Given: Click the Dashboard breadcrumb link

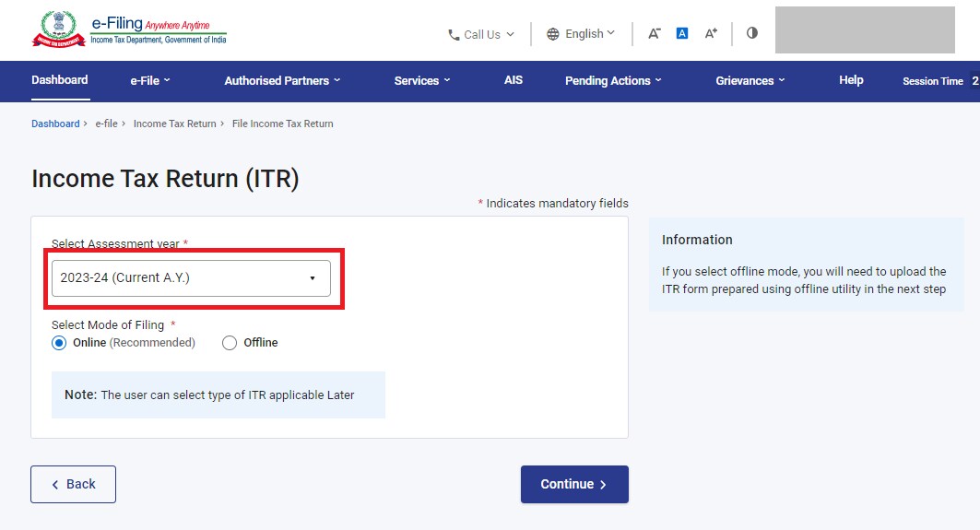Looking at the screenshot, I should coord(55,124).
